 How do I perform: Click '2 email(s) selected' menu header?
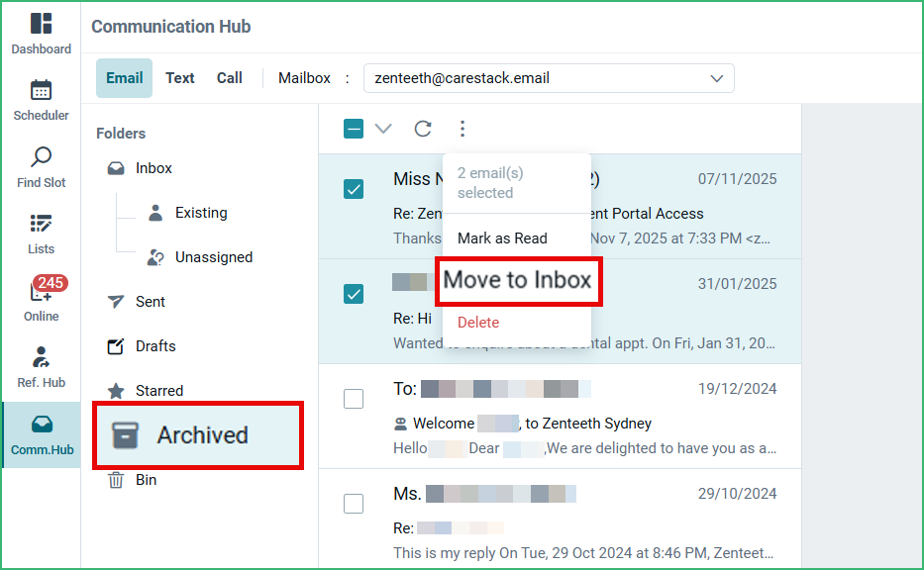[x=490, y=183]
